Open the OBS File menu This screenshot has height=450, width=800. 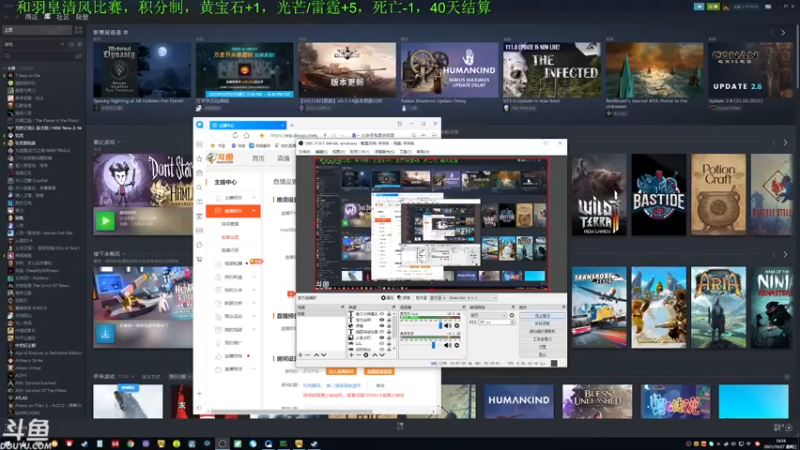click(x=304, y=152)
